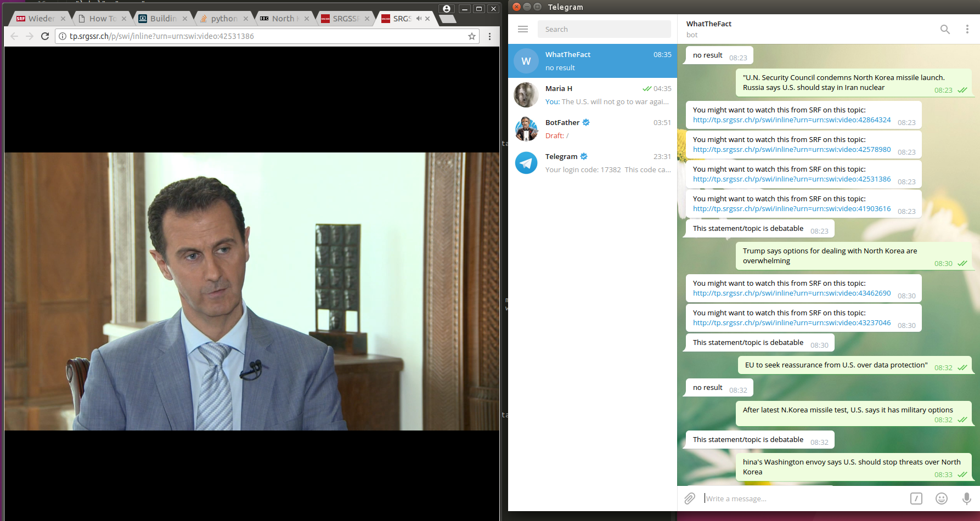This screenshot has height=521, width=980.
Task: Open the video link ending in 42864324
Action: point(792,120)
